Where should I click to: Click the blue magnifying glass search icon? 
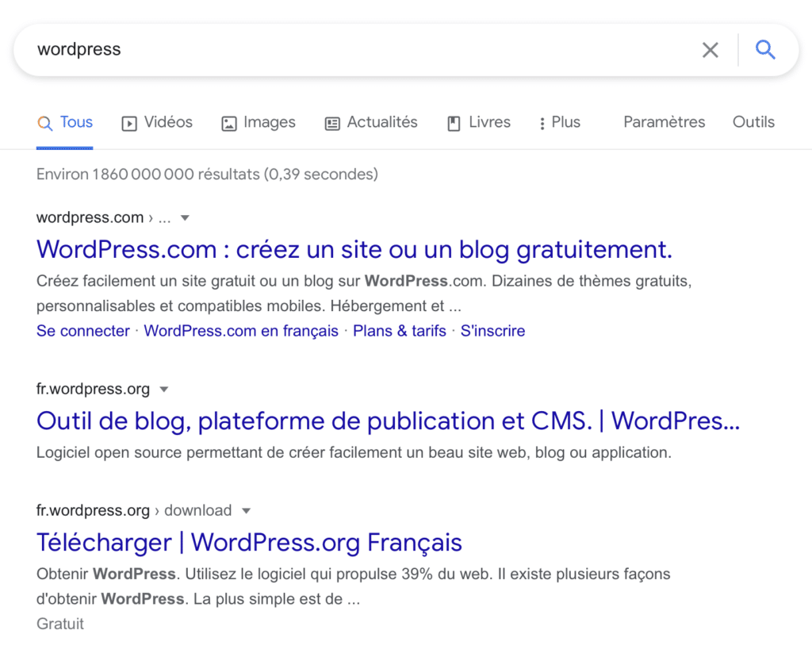(765, 50)
